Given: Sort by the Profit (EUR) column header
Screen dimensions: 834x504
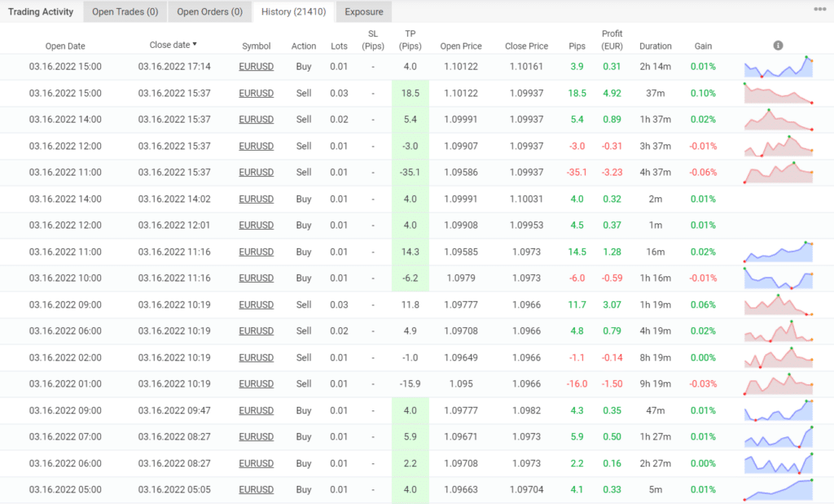Looking at the screenshot, I should coord(612,41).
